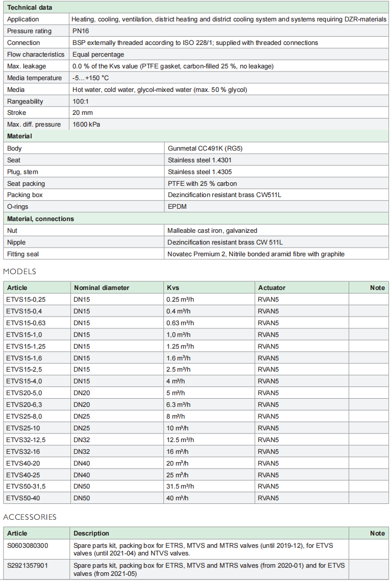
Task: Click the Technical data section header
Action: click(30, 8)
